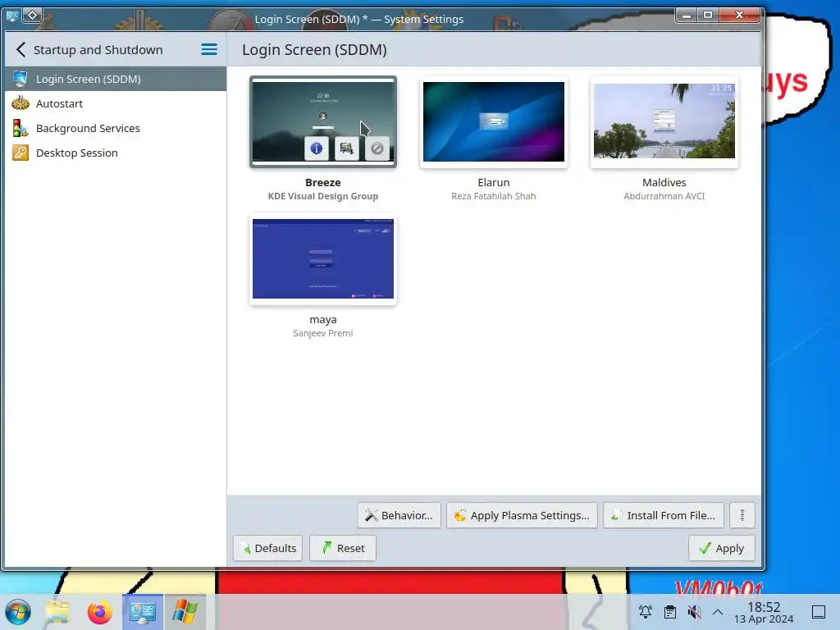Click 'KDE Visual Design Group' text

click(x=323, y=196)
